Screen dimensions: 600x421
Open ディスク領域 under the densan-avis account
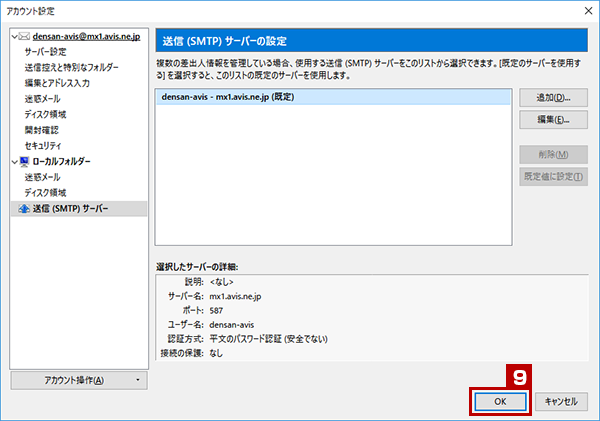pos(46,114)
